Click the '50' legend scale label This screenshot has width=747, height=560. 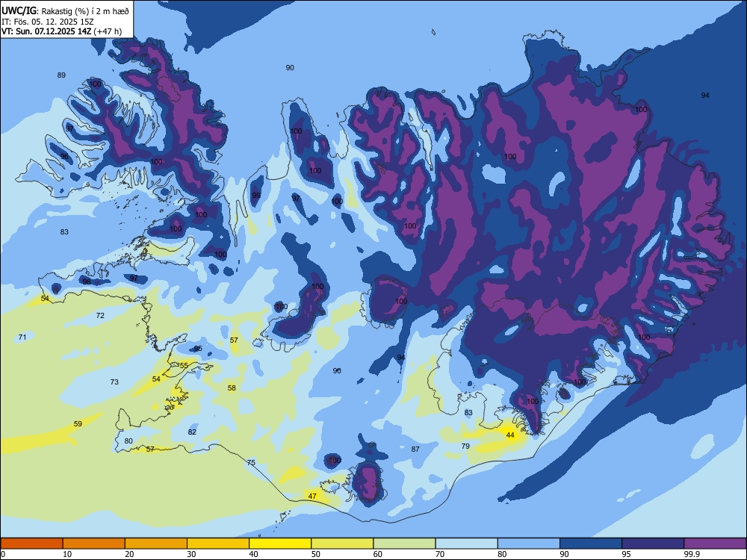tap(315, 554)
